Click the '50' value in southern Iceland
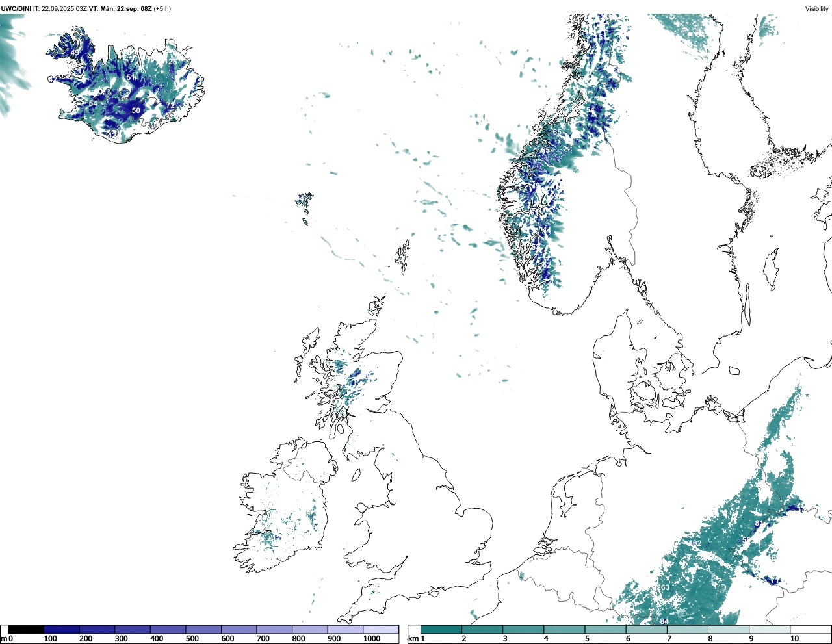The height and width of the screenshot is (644, 832). 136,110
